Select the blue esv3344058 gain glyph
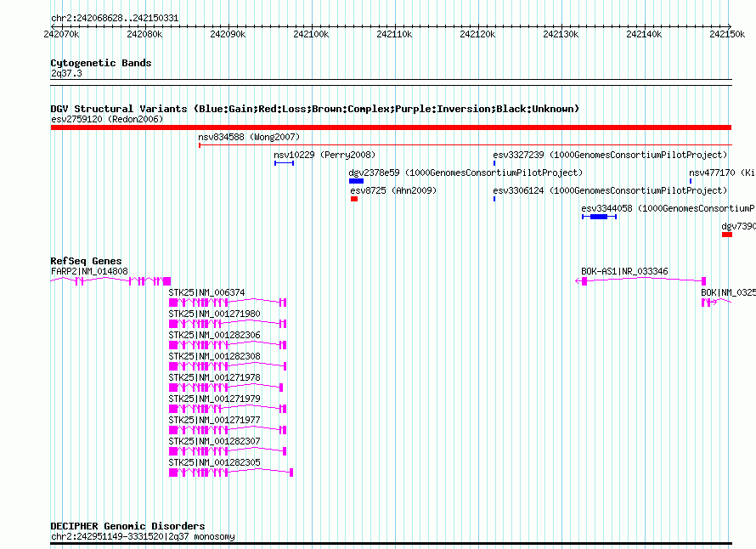The image size is (756, 549). (600, 217)
